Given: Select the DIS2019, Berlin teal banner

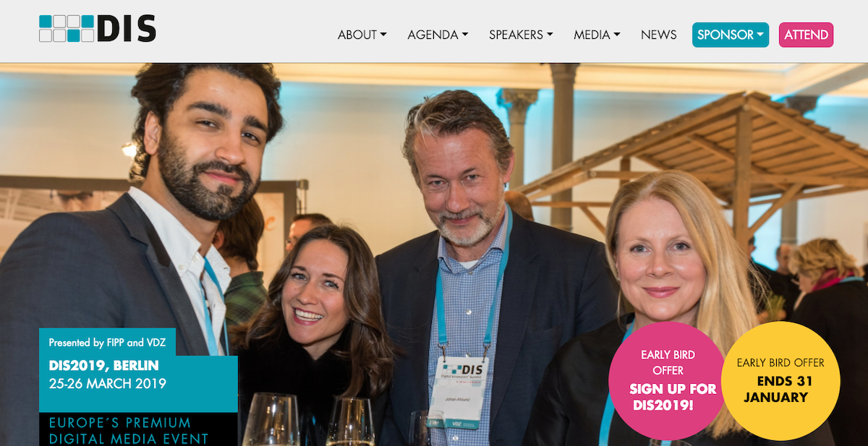Looking at the screenshot, I should click(x=138, y=384).
